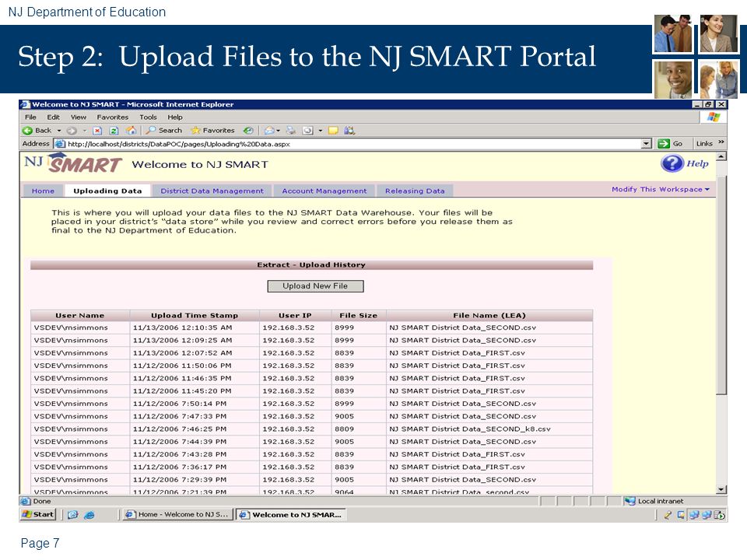Click the IE page icon in status bar

tap(25, 501)
